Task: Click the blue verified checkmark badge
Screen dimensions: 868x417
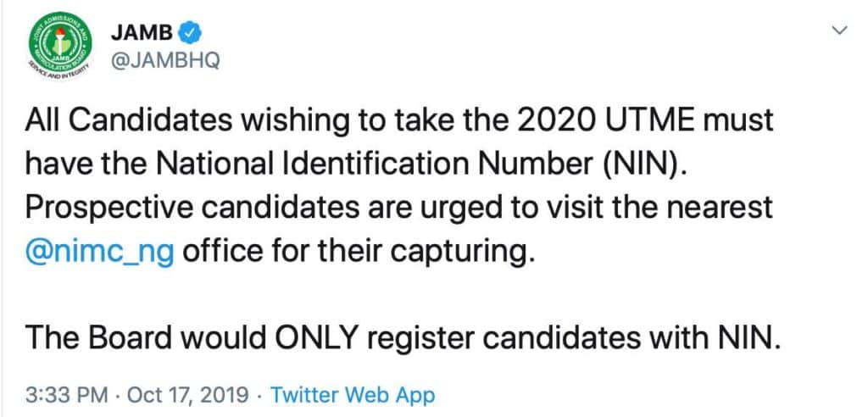Action: pyautogui.click(x=193, y=33)
